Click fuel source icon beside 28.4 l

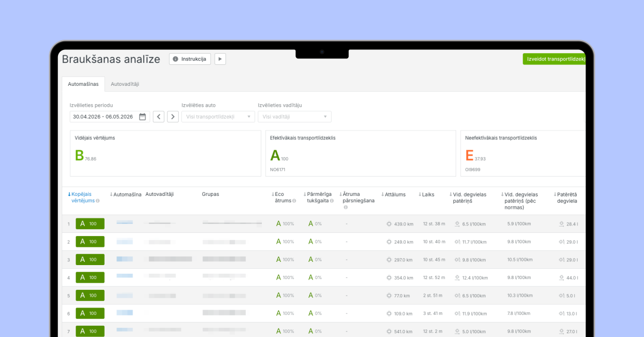[561, 224]
